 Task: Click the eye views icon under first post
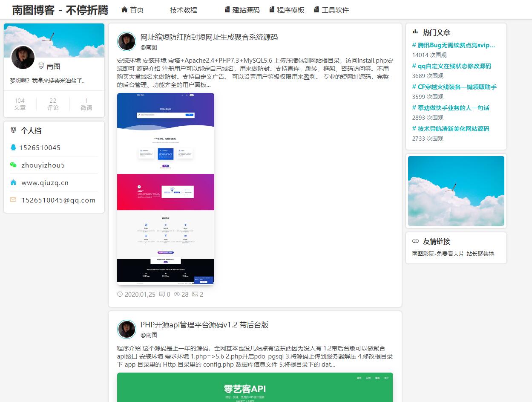177,294
